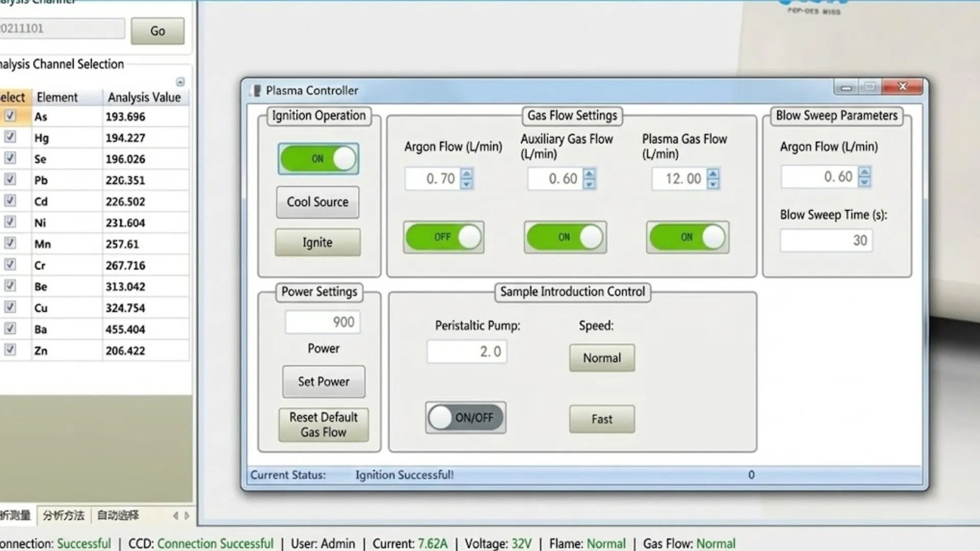Increase Argon Flow 0.70 with up arrow
This screenshot has height=551, width=980.
point(467,174)
